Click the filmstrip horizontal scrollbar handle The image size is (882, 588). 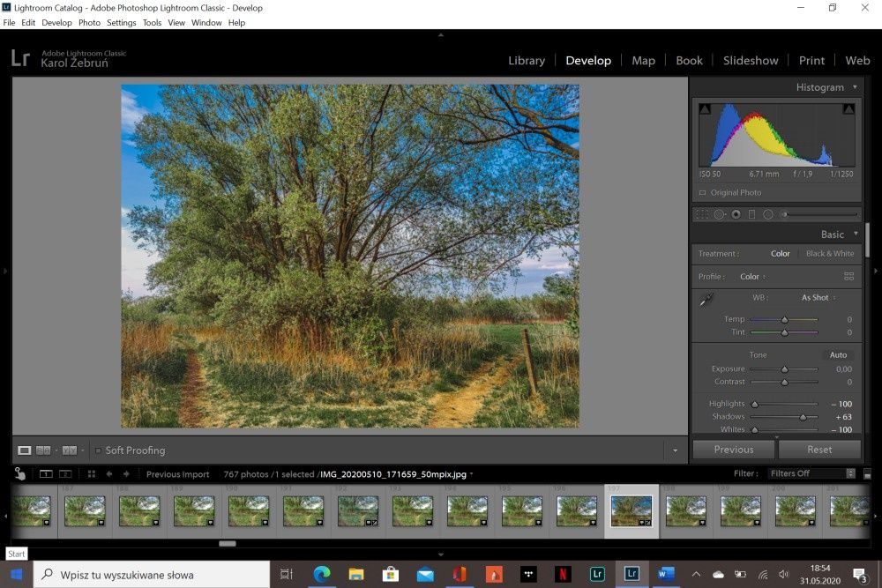click(228, 544)
